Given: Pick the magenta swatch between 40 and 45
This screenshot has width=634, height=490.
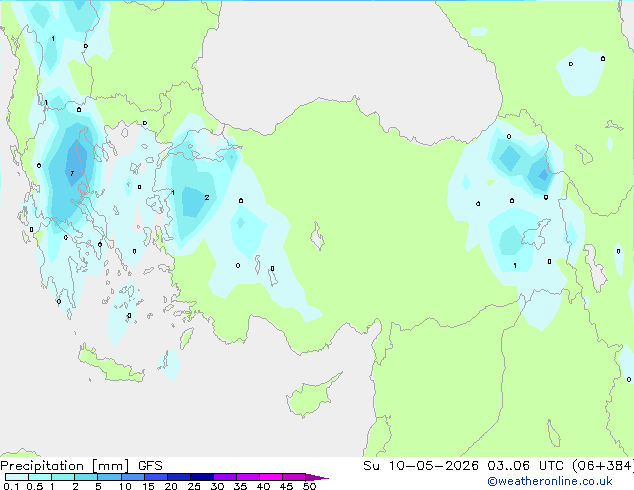Looking at the screenshot, I should 271,477.
